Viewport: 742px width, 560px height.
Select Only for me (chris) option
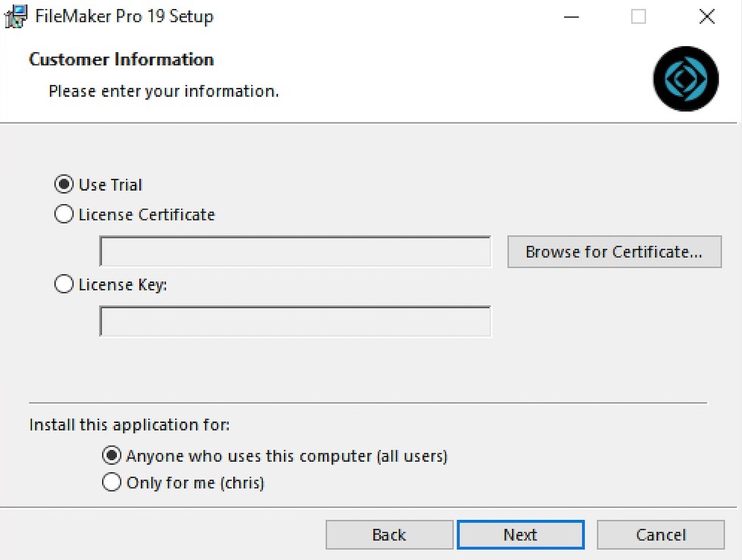pyautogui.click(x=112, y=483)
